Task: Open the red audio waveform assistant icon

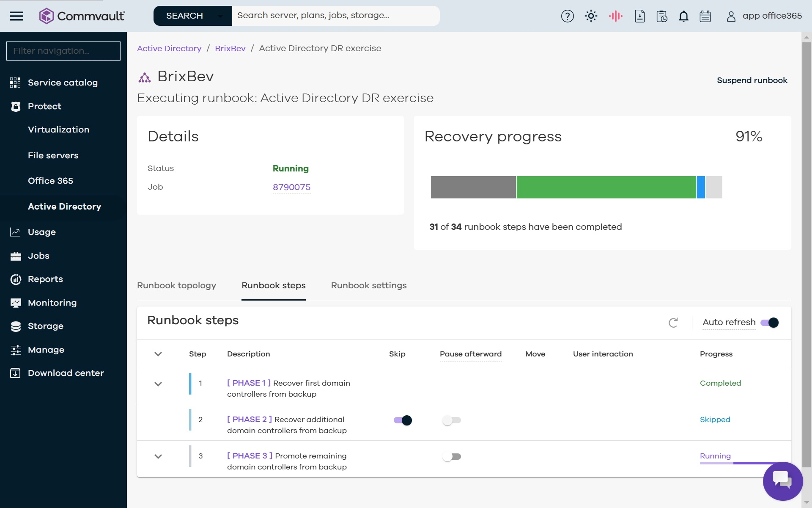Action: pyautogui.click(x=615, y=16)
